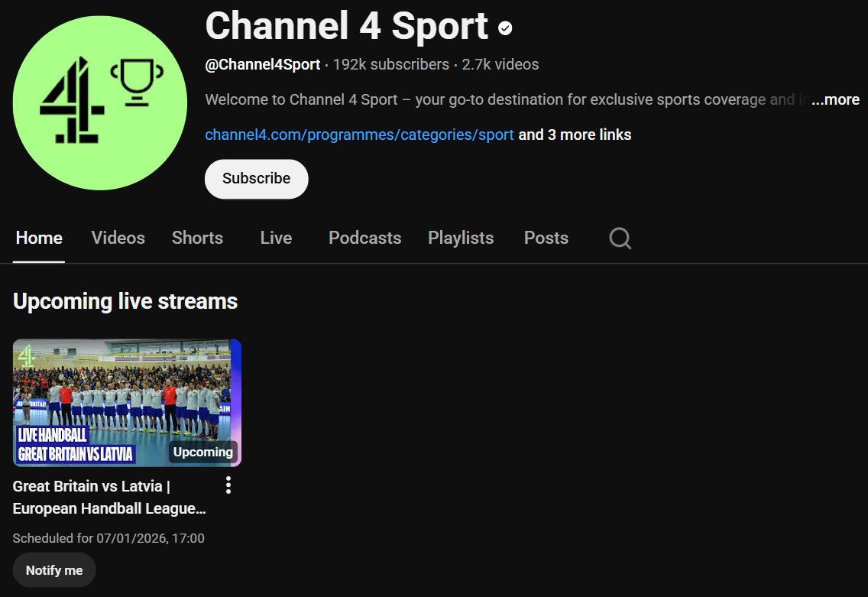Switch to the Posts tab
Image resolution: width=868 pixels, height=597 pixels.
click(546, 238)
